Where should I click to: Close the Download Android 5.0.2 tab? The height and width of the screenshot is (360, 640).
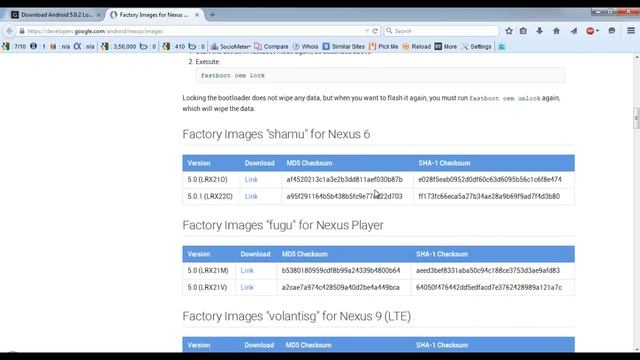pyautogui.click(x=98, y=15)
